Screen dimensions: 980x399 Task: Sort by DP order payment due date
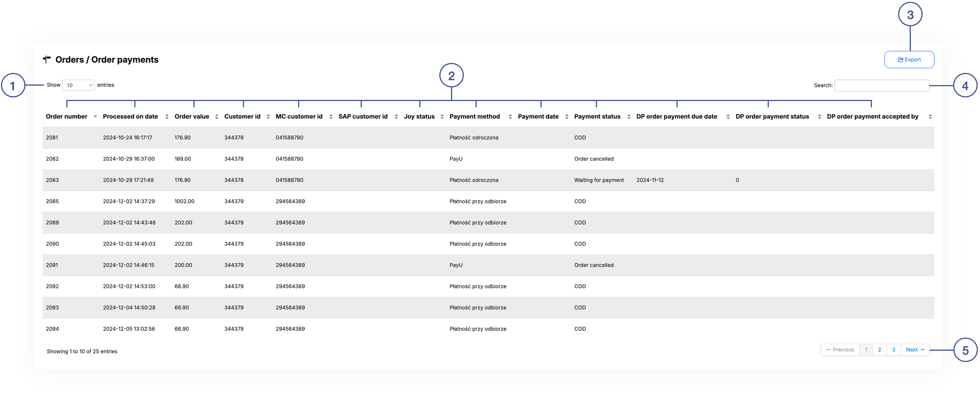coord(728,117)
